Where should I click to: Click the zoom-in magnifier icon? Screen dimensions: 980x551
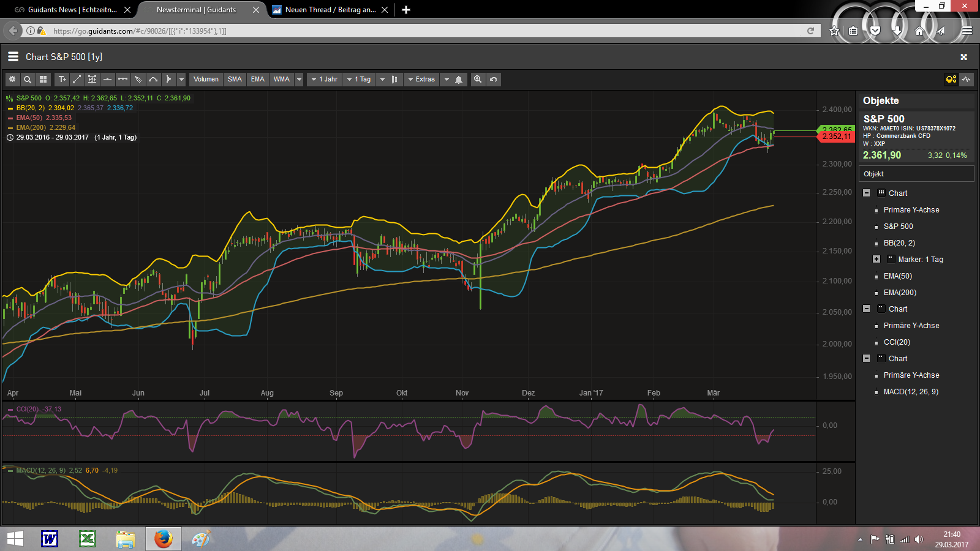pos(478,79)
